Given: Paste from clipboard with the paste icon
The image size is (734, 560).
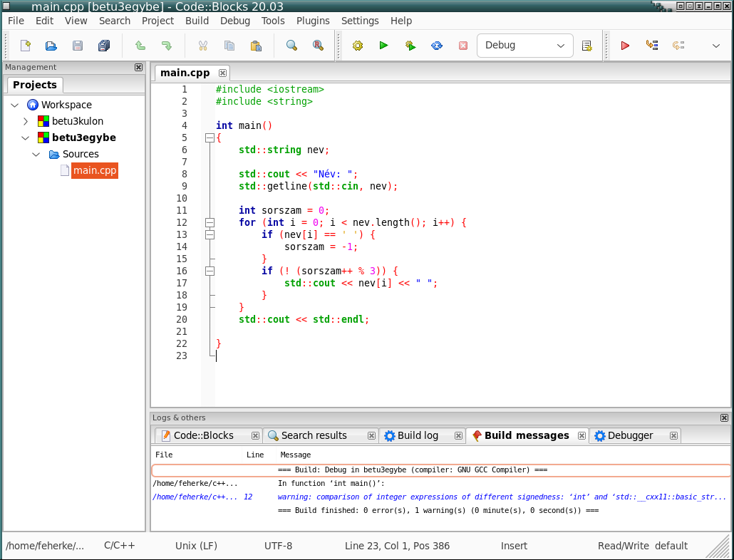Looking at the screenshot, I should [256, 46].
